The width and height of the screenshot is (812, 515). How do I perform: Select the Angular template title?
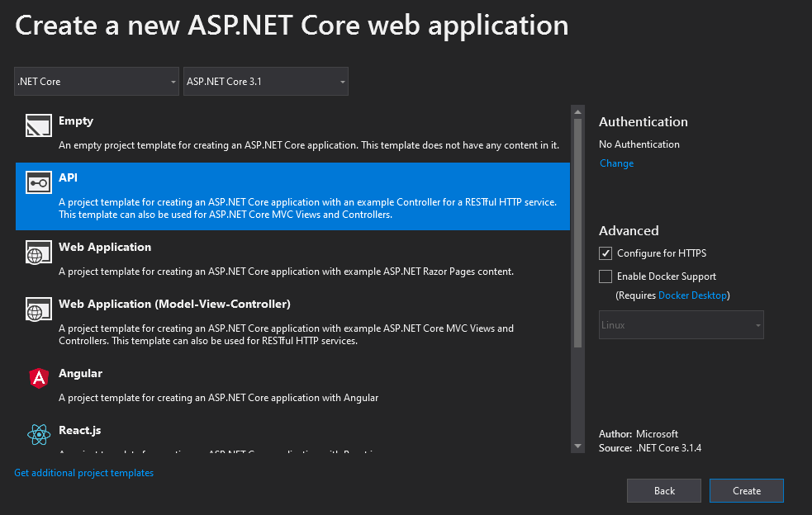coord(80,373)
